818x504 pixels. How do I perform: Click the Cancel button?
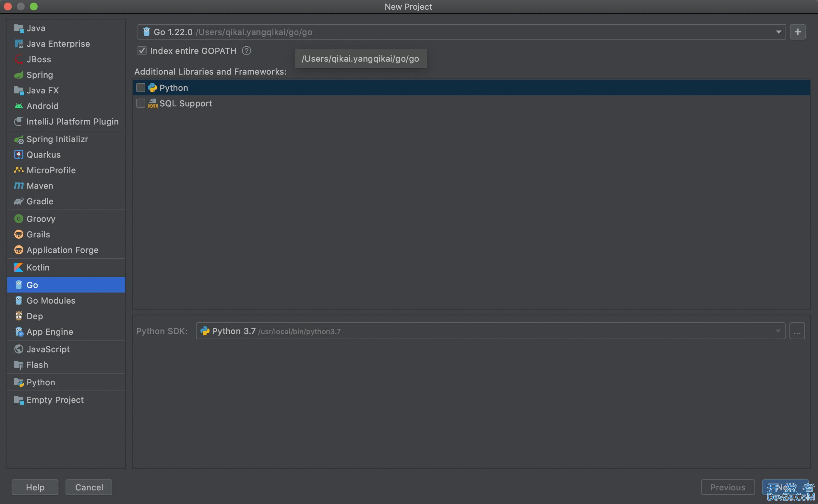(x=89, y=487)
